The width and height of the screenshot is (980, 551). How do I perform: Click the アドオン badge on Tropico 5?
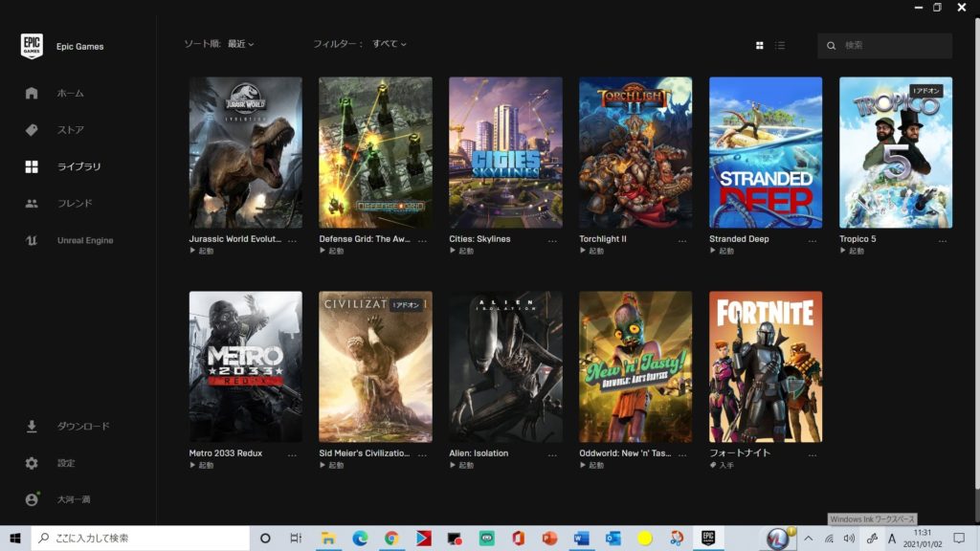pyautogui.click(x=926, y=91)
